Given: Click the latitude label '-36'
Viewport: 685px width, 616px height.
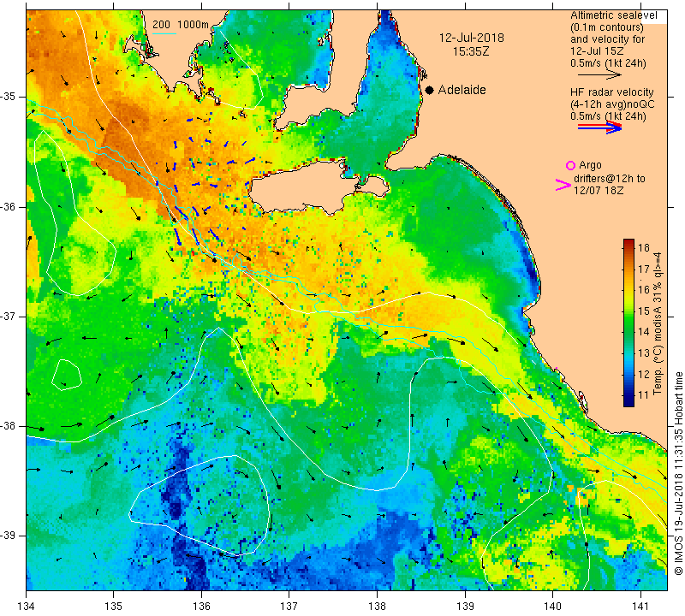Looking at the screenshot, I should point(9,206).
